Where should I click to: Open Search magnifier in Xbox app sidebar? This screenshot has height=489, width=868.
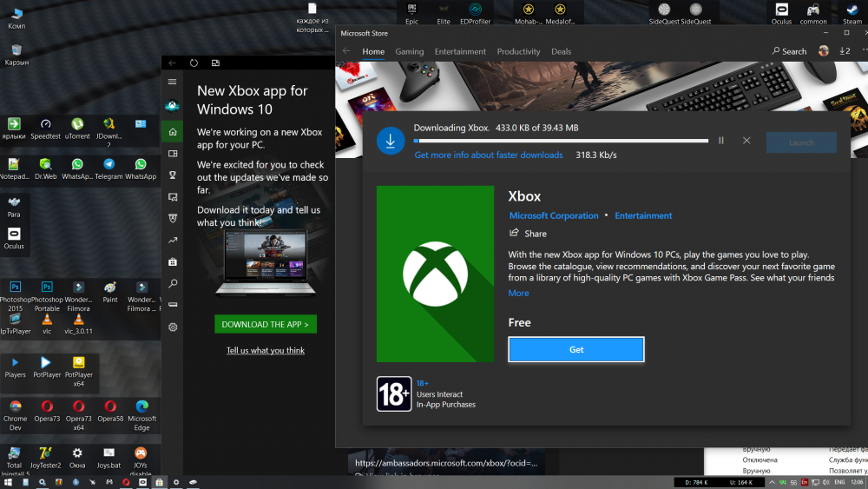[x=173, y=283]
